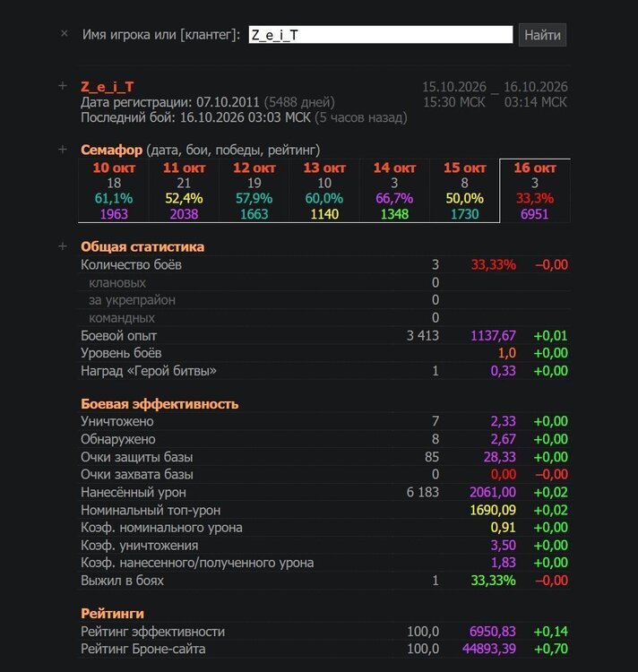Image resolution: width=638 pixels, height=672 pixels.
Task: Click the Рейтинг Броне-сайта value 44893,39
Action: pyautogui.click(x=489, y=649)
